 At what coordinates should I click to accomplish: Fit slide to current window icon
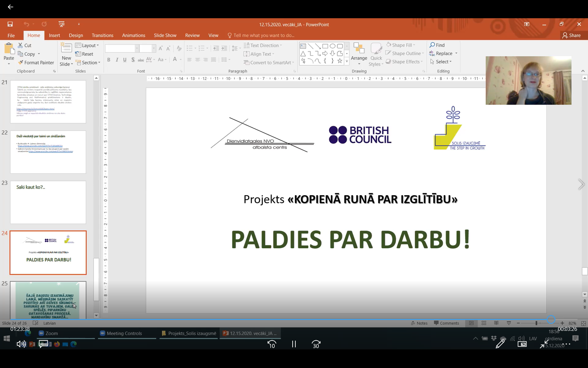583,323
